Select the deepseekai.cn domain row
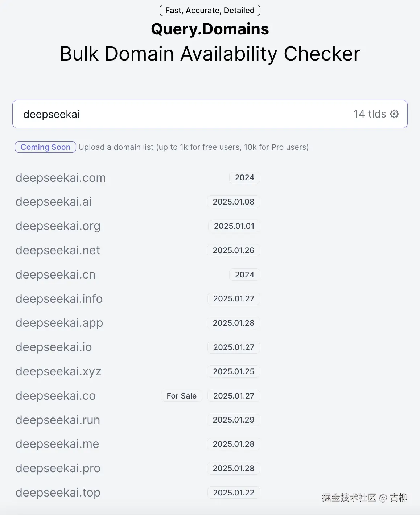 coord(55,275)
